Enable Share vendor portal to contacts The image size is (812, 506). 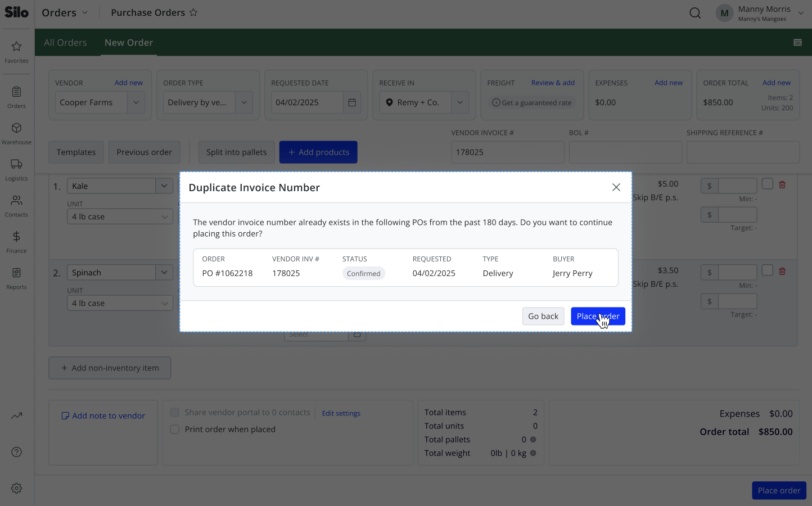click(175, 412)
